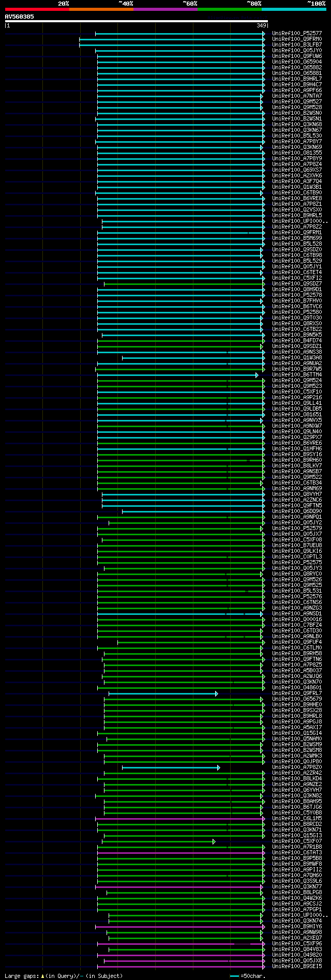Select hit label UniRef100_Q6YVH7

tap(297, 790)
